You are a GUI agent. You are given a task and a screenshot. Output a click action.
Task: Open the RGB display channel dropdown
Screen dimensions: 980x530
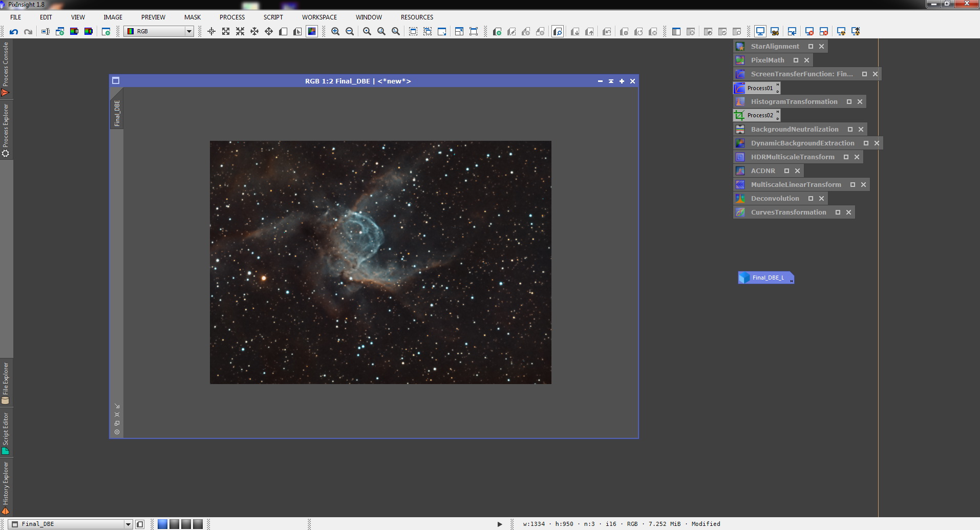pyautogui.click(x=159, y=31)
